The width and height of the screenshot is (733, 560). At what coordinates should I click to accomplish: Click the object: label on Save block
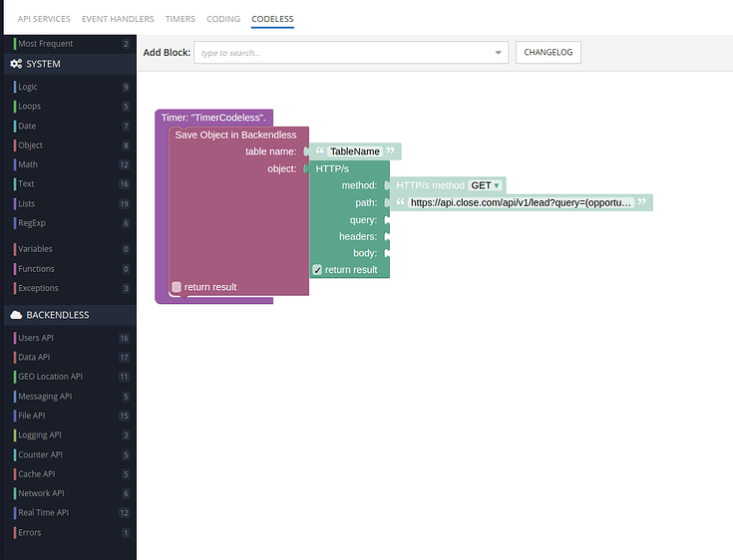point(282,168)
